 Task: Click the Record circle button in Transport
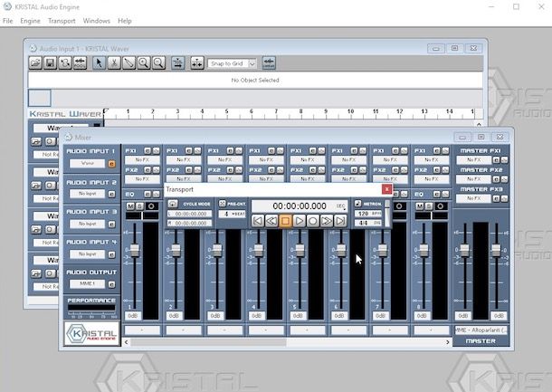312,221
